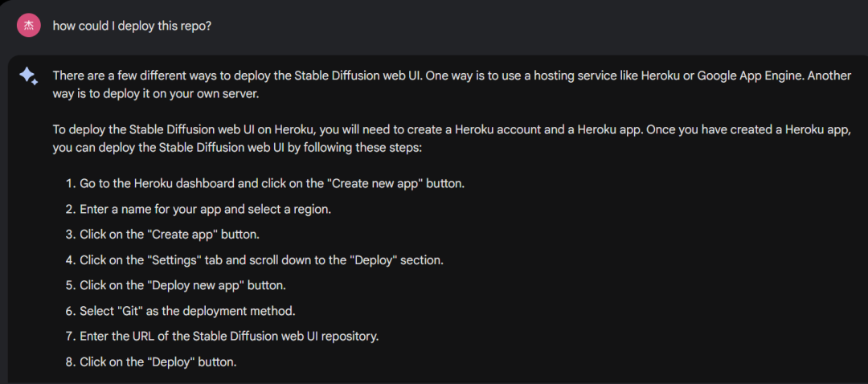
Task: Click step 7 about repository URL
Action: (x=223, y=337)
